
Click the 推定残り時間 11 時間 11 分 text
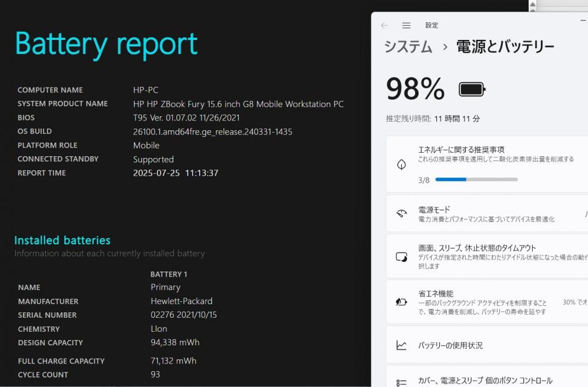[x=433, y=119]
